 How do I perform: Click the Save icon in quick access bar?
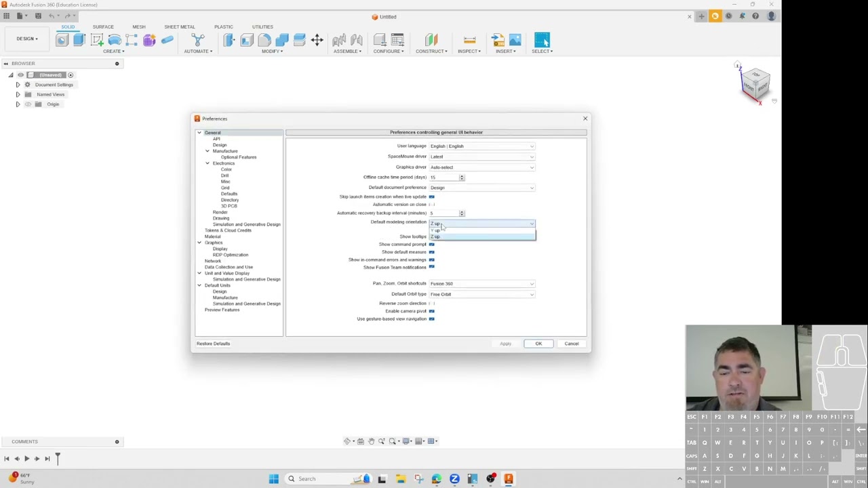coord(38,16)
